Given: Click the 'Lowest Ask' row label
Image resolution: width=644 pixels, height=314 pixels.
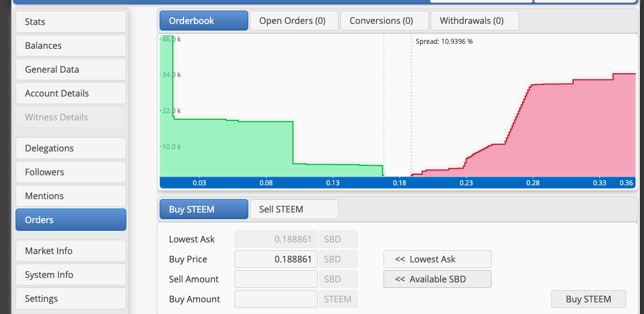Looking at the screenshot, I should (192, 239).
